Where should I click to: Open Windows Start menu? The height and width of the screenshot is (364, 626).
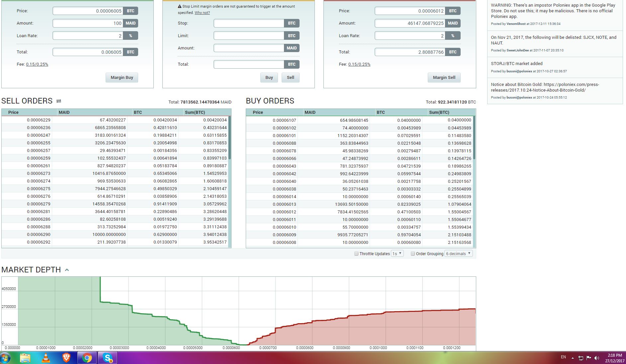pyautogui.click(x=6, y=358)
